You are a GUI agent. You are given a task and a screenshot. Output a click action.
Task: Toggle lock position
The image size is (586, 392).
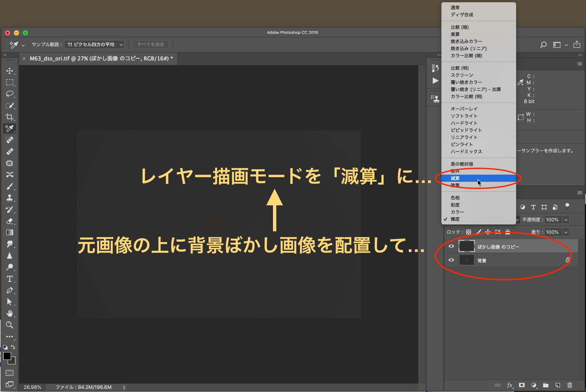[x=488, y=232]
